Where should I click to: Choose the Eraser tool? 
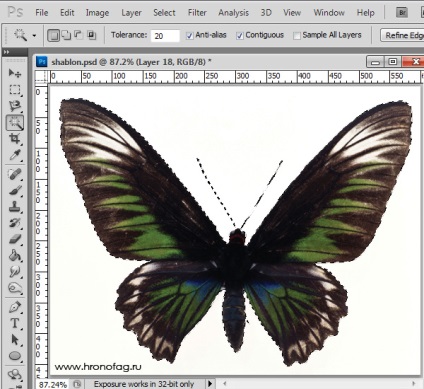point(15,239)
